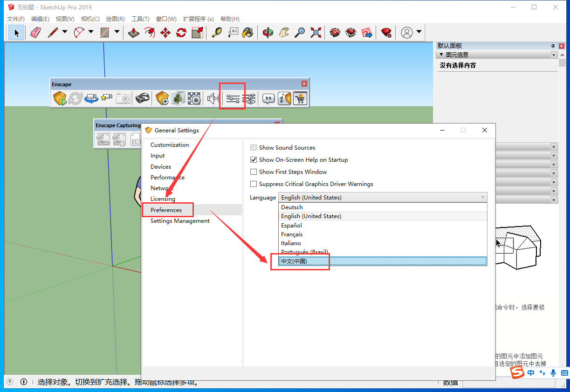Enable Suppress Critical Graphics Driver Warnings
The height and width of the screenshot is (392, 570).
coord(254,184)
